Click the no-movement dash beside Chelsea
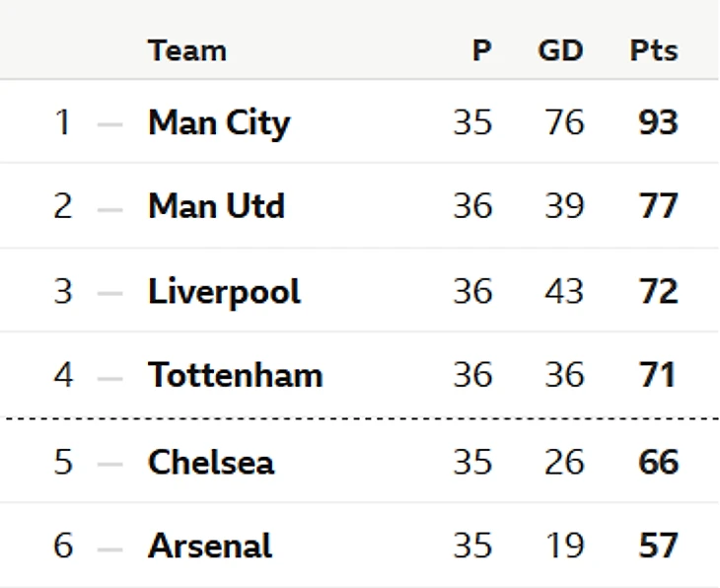 pyautogui.click(x=110, y=463)
